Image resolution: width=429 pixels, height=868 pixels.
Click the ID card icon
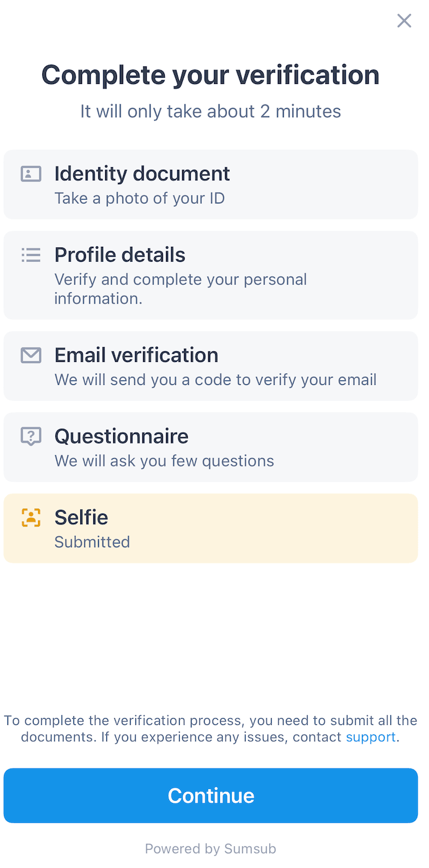tap(30, 174)
